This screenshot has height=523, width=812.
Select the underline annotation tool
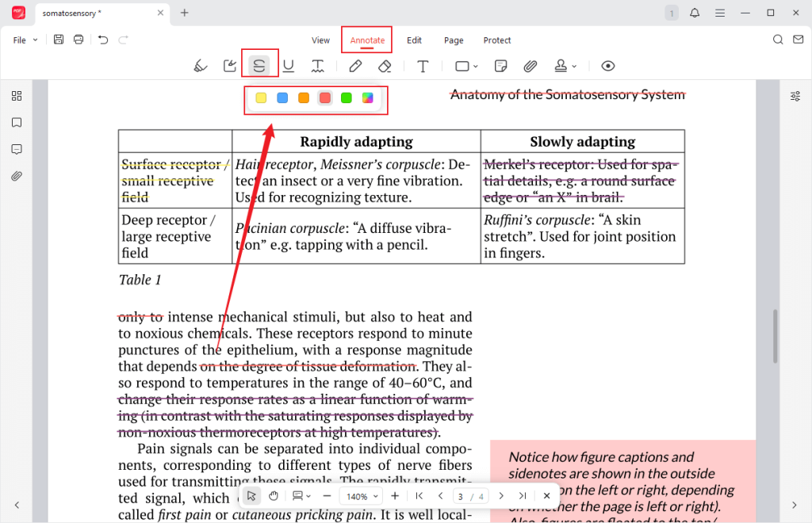[289, 66]
